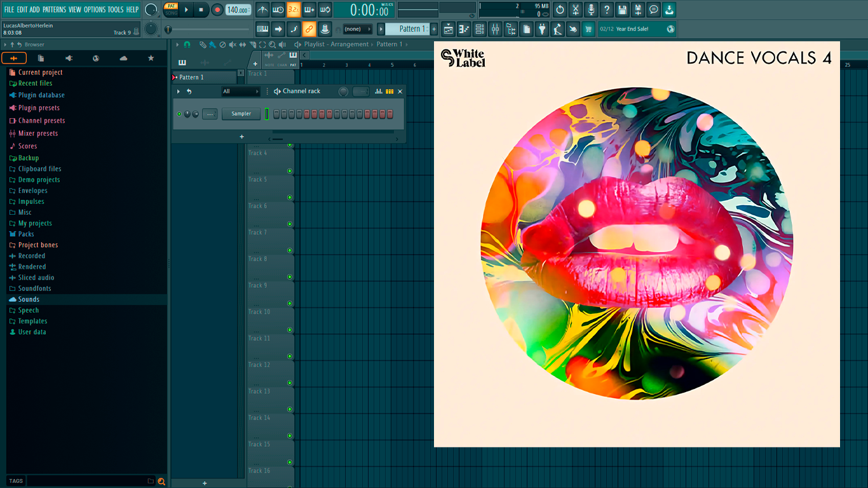Click the microphone one-click recording icon
Screen dimensions: 868x488
591,10
